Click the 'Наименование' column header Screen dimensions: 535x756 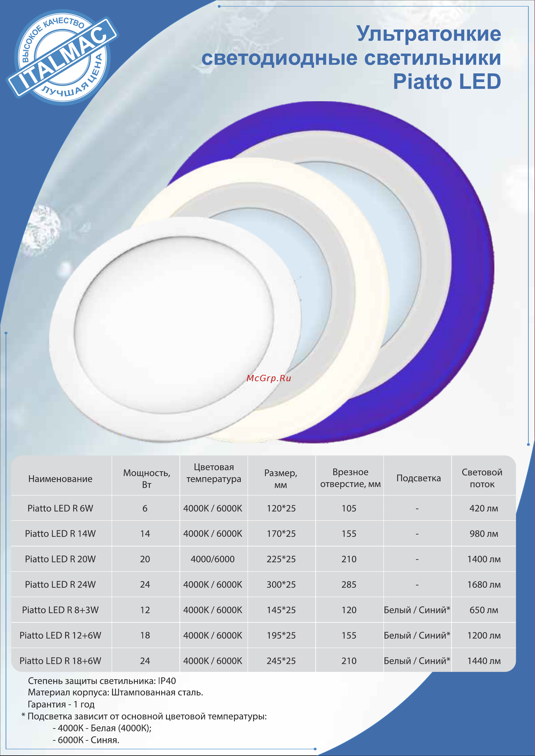60,479
